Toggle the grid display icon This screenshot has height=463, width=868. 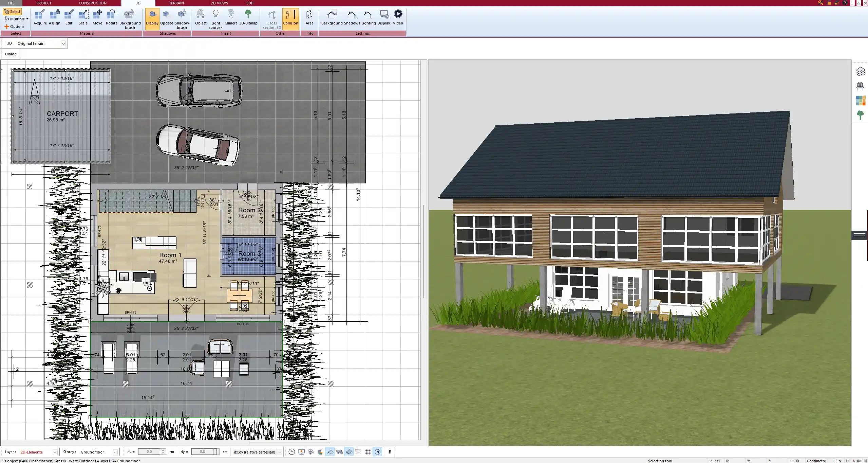[x=368, y=452]
